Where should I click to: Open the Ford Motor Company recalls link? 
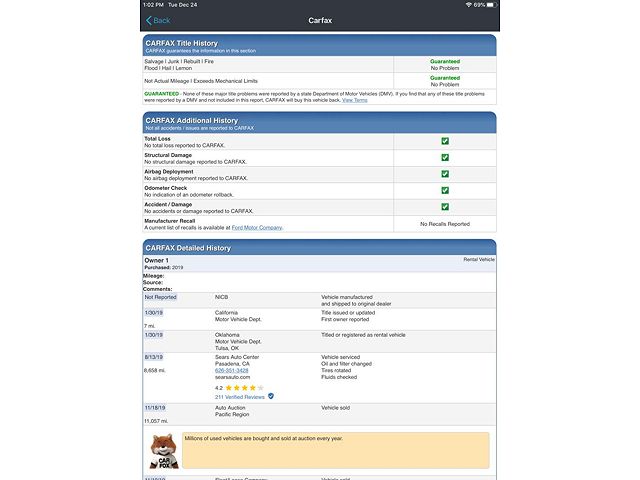[x=255, y=228]
